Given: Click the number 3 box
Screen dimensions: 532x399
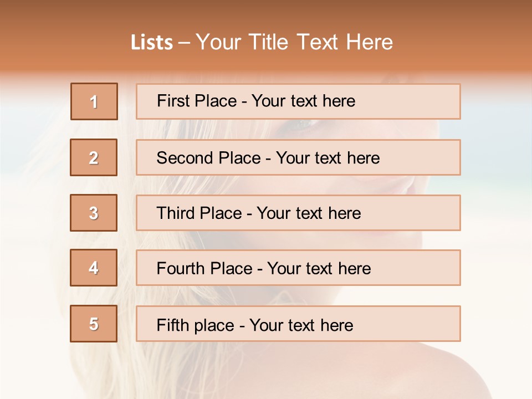Looking at the screenshot, I should (x=94, y=213).
